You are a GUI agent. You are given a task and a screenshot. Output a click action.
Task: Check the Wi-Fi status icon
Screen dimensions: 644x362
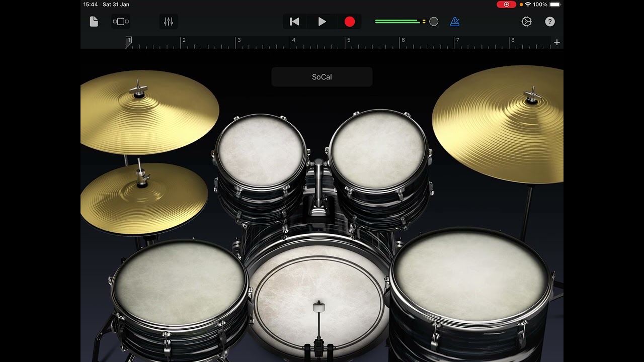(x=527, y=5)
